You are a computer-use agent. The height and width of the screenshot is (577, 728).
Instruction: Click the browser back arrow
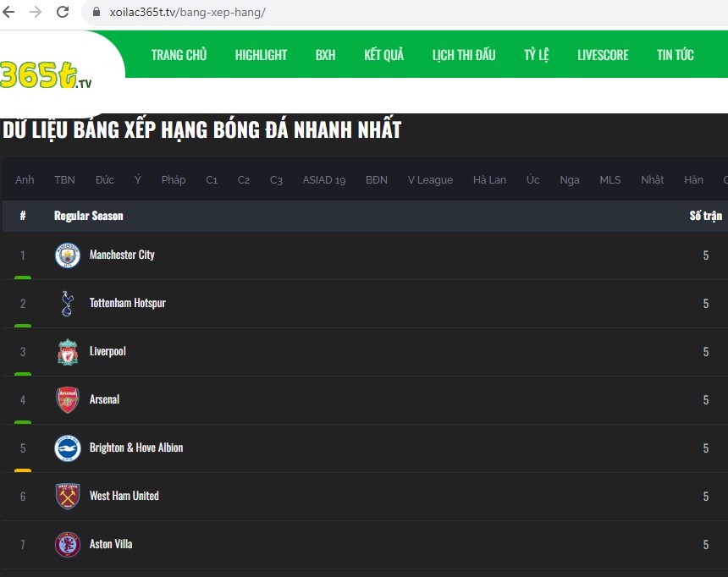[8, 12]
